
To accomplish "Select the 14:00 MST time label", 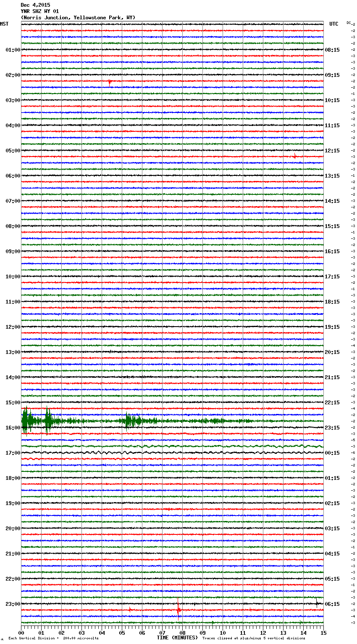I will tap(13, 377).
